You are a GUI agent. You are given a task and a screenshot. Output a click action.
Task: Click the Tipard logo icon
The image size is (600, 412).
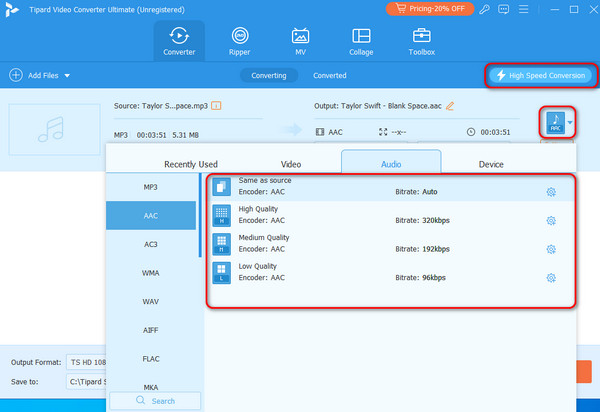11,9
